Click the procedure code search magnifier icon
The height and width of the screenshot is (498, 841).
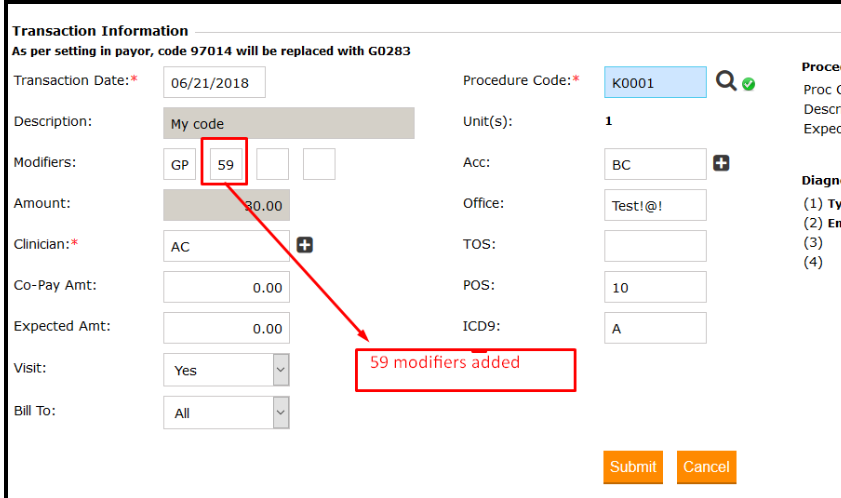(726, 81)
